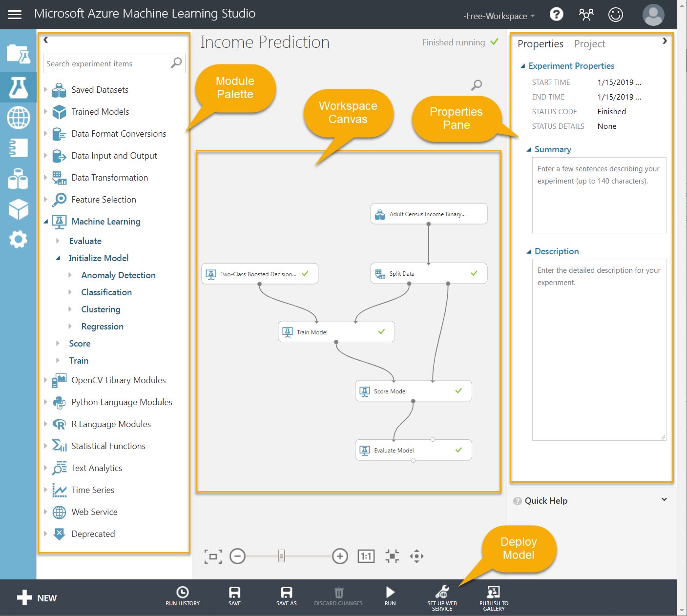Click the feedback smiley icon
Image resolution: width=687 pixels, height=616 pixels.
point(615,15)
